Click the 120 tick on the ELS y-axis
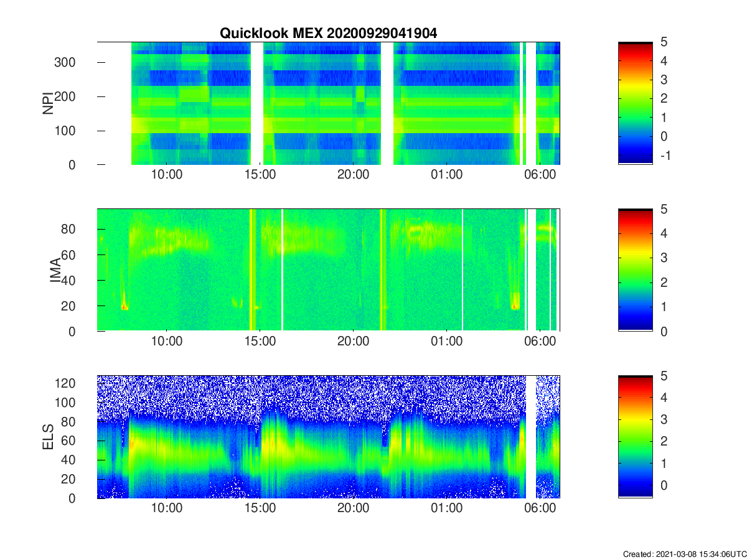Viewport: 747px width, 560px height. (x=66, y=383)
